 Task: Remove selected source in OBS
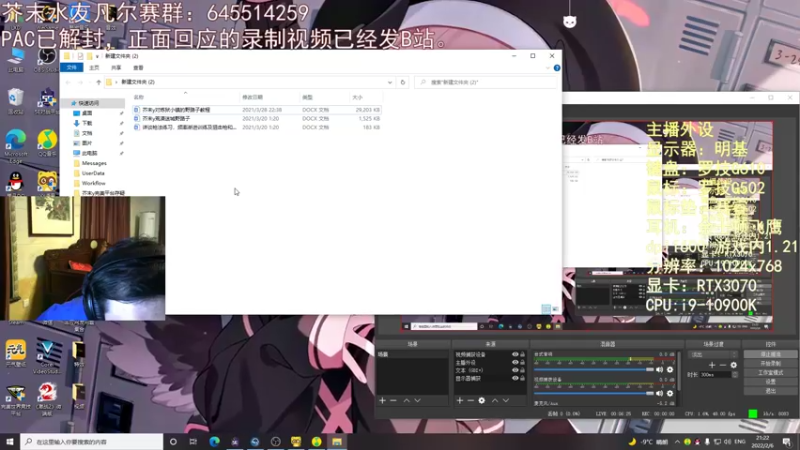pos(470,401)
